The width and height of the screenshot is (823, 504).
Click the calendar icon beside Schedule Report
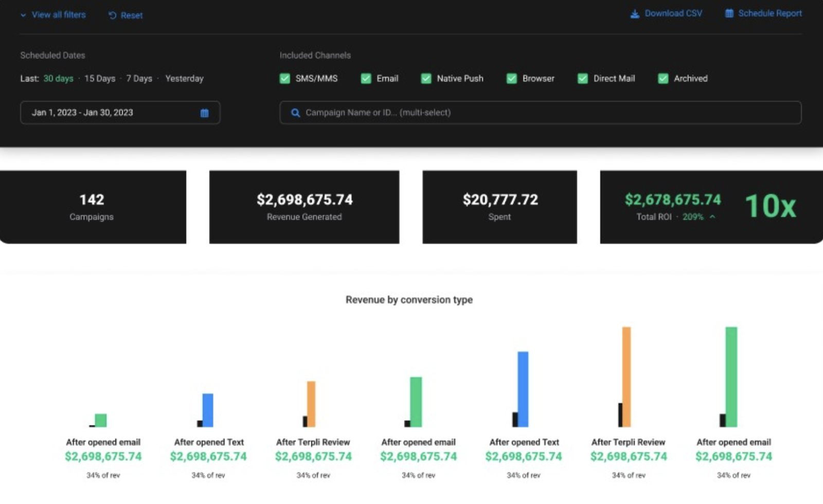pos(729,13)
